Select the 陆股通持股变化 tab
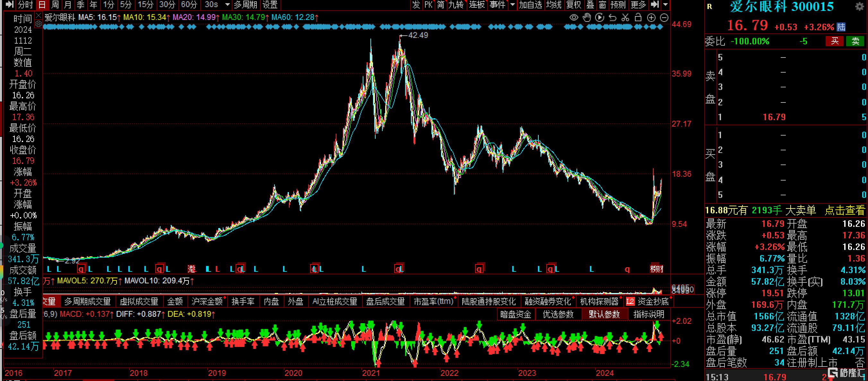The height and width of the screenshot is (381, 868). 489,301
